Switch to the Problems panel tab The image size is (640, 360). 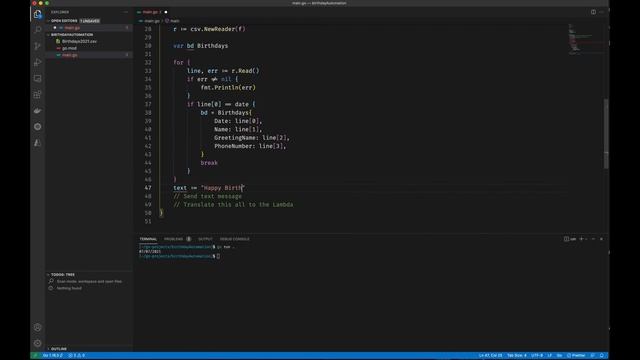pyautogui.click(x=173, y=239)
